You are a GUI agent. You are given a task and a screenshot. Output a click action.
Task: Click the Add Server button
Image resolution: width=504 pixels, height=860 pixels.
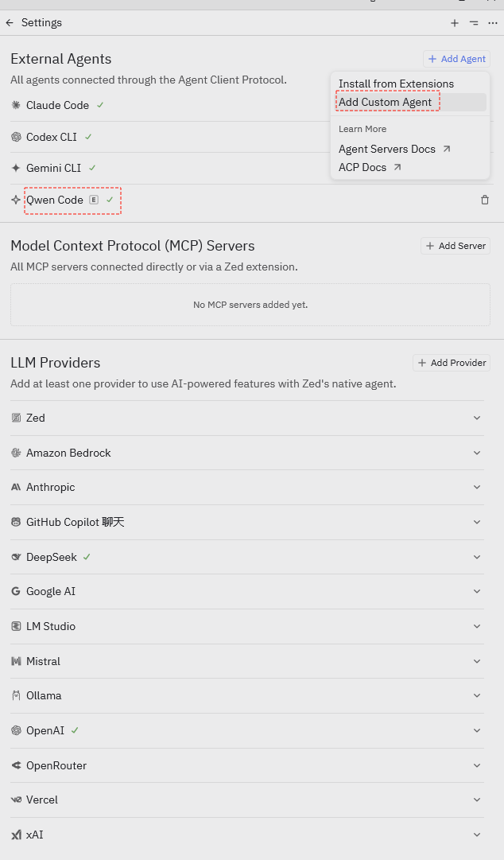[x=456, y=246]
